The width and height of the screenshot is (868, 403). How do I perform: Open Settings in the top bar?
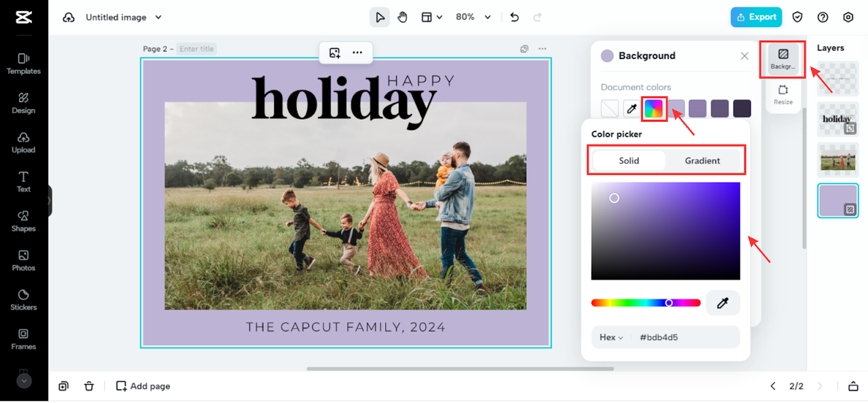[x=848, y=18]
